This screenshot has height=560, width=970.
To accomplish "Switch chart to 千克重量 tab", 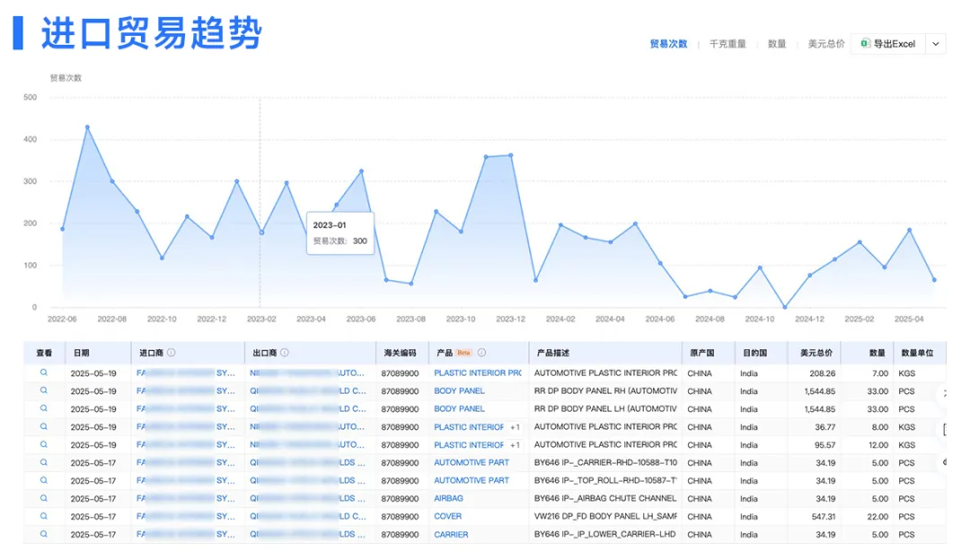I will 727,44.
